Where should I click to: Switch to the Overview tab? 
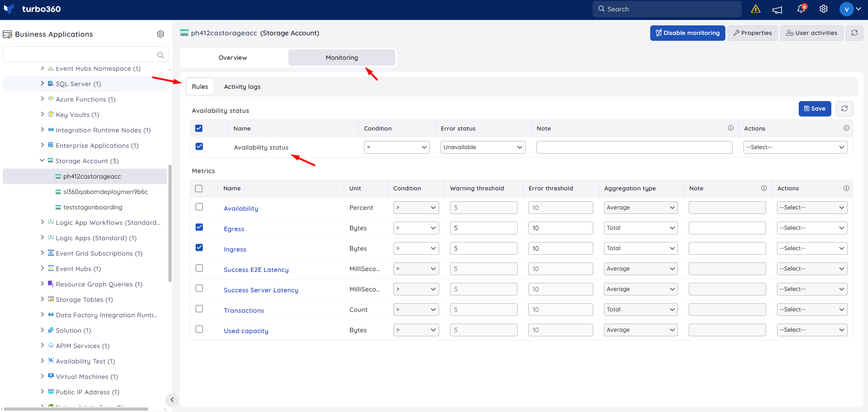(233, 58)
